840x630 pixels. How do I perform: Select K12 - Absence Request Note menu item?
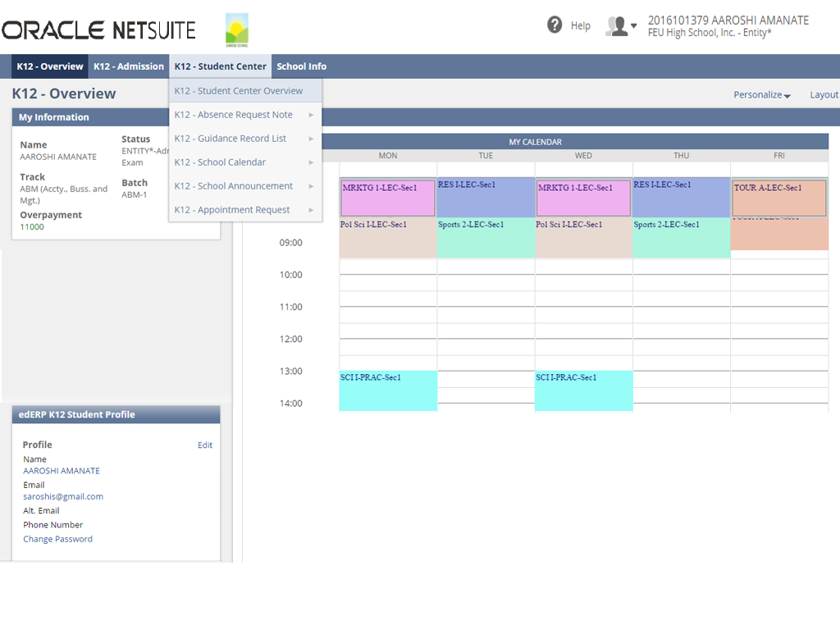(245, 115)
